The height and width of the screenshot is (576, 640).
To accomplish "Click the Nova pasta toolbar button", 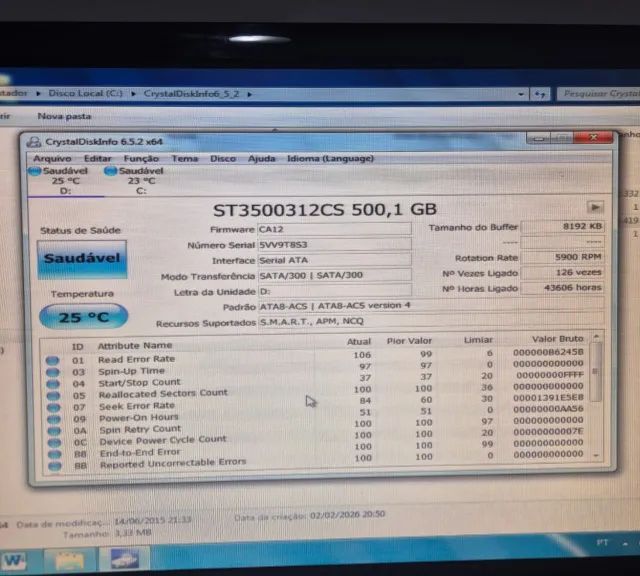I will coord(64,116).
